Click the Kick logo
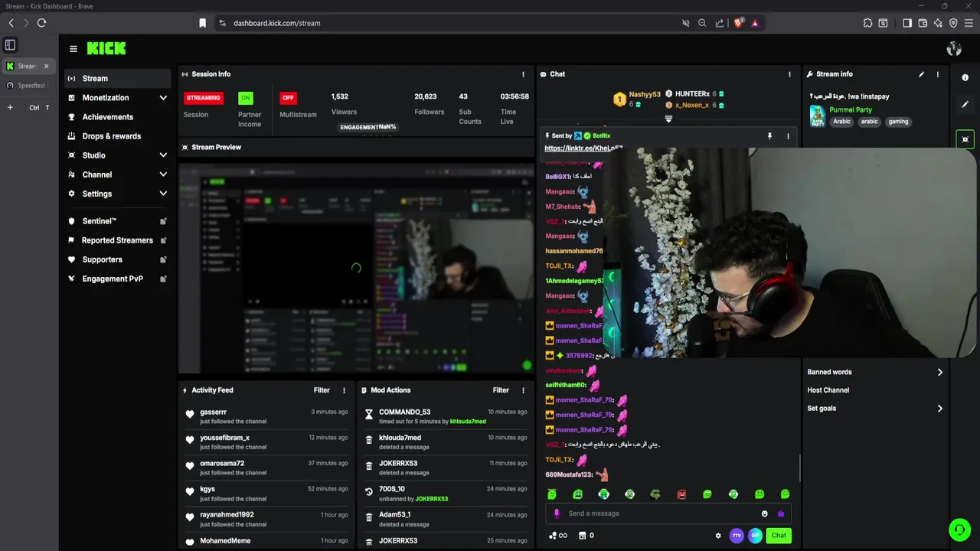The width and height of the screenshot is (980, 551). click(x=106, y=48)
